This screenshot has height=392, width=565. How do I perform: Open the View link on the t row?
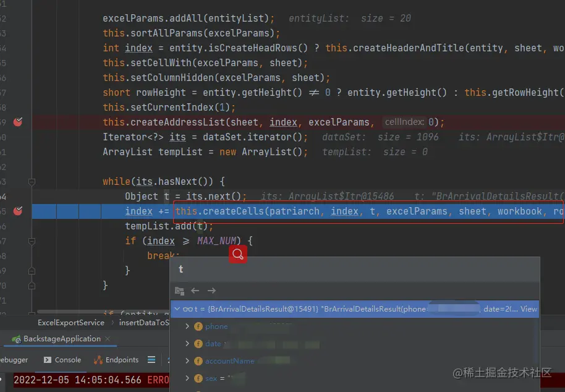click(529, 309)
